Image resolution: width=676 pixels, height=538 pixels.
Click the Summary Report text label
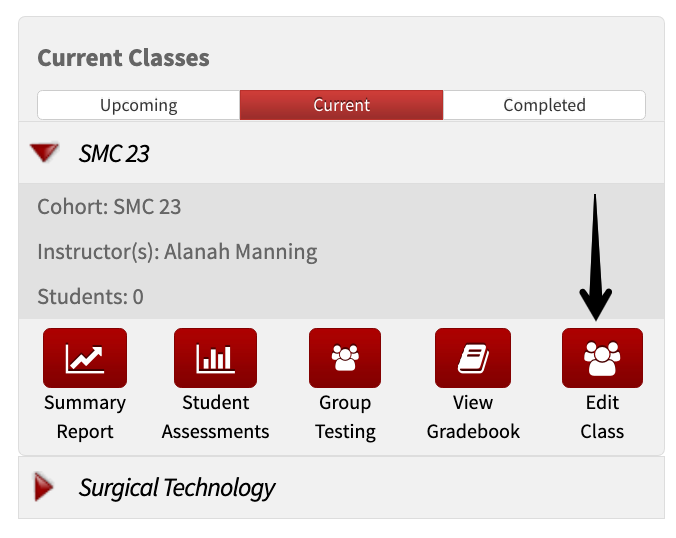coord(85,417)
